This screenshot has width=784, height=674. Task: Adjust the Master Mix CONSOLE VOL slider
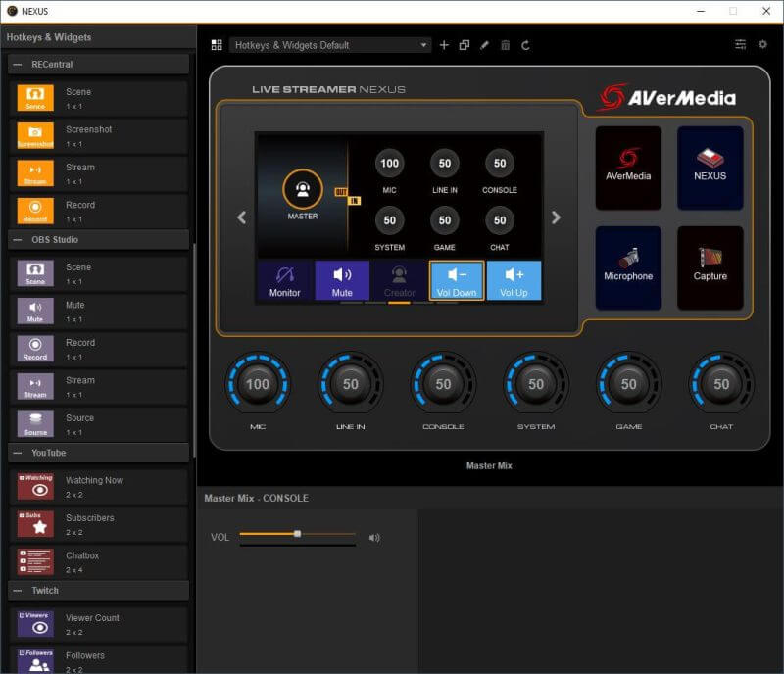298,534
